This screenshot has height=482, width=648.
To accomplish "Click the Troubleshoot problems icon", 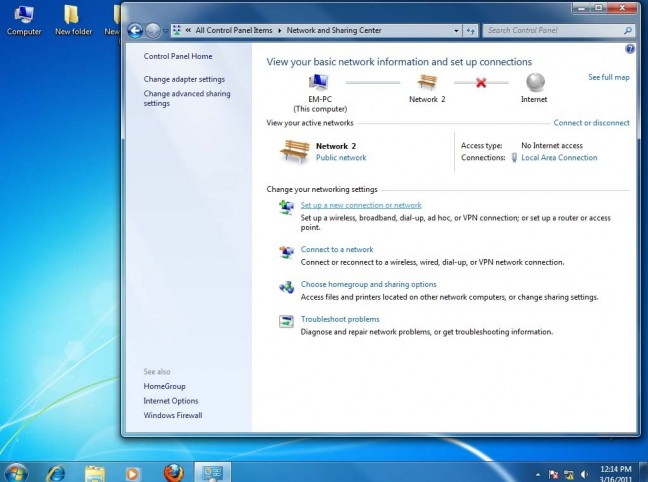I will tap(286, 321).
